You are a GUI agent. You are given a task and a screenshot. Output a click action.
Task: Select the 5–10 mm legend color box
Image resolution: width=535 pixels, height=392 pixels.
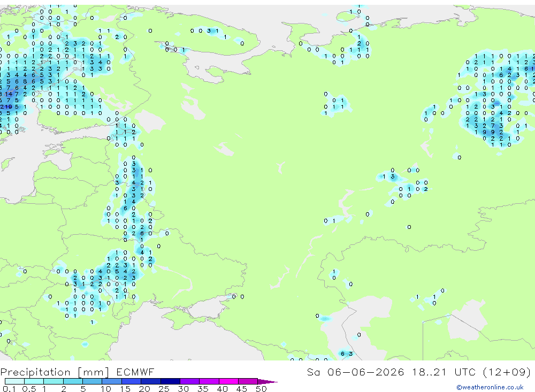pyautogui.click(x=93, y=381)
